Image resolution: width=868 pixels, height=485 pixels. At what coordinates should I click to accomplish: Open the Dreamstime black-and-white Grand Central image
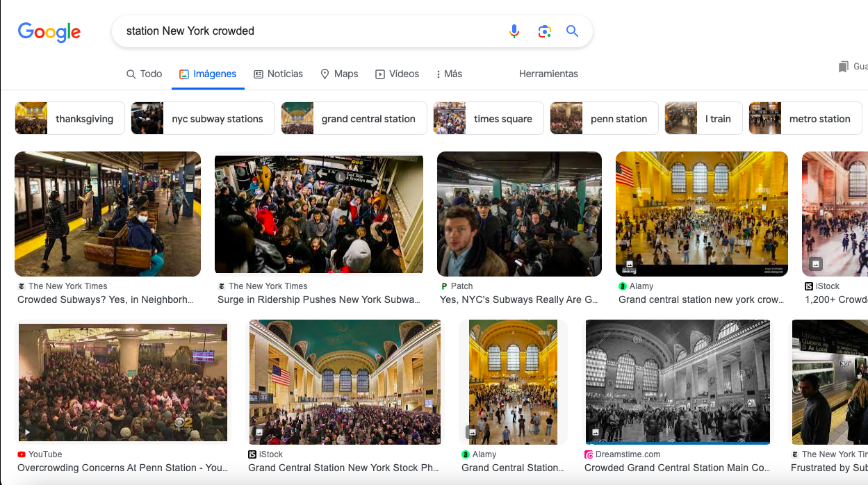[x=678, y=381]
